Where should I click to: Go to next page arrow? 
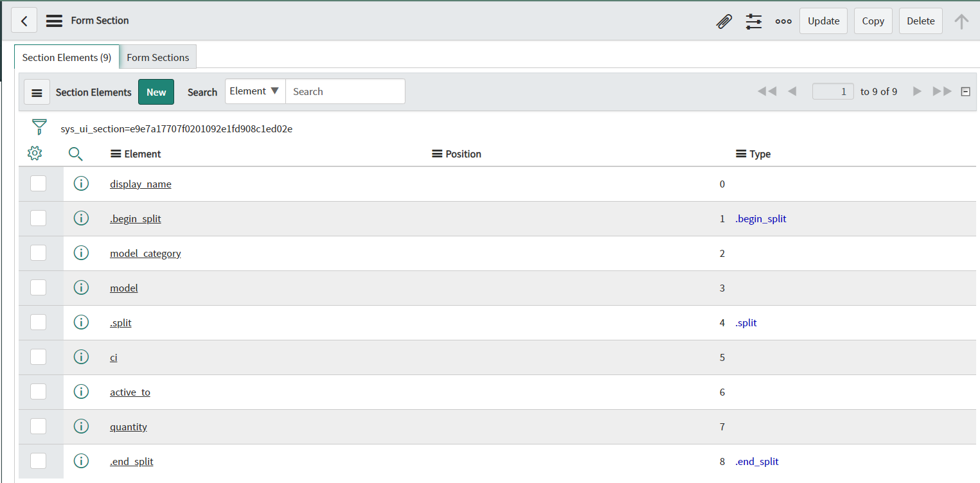point(917,91)
